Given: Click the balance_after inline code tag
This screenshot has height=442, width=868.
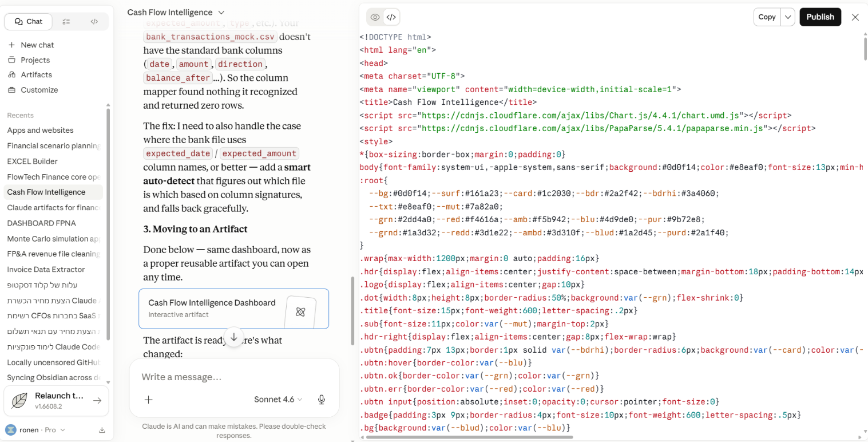Looking at the screenshot, I should [x=178, y=78].
